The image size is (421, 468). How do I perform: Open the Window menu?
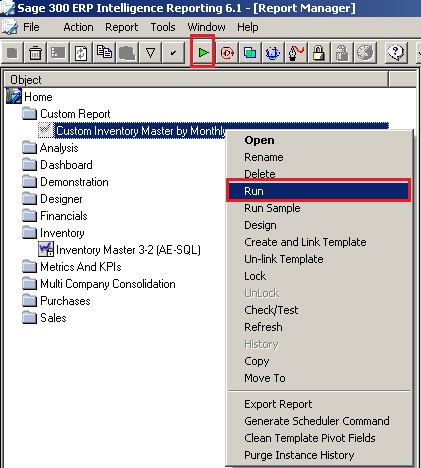pyautogui.click(x=206, y=27)
